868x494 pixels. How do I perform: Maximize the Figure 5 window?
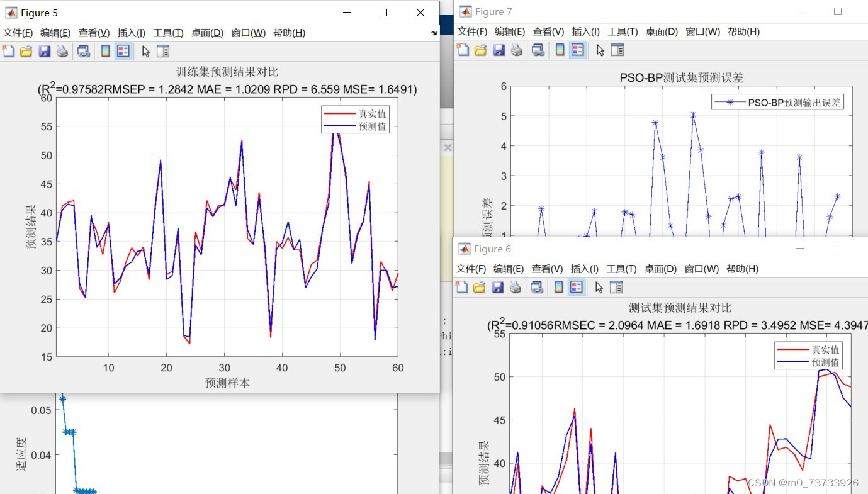click(383, 13)
